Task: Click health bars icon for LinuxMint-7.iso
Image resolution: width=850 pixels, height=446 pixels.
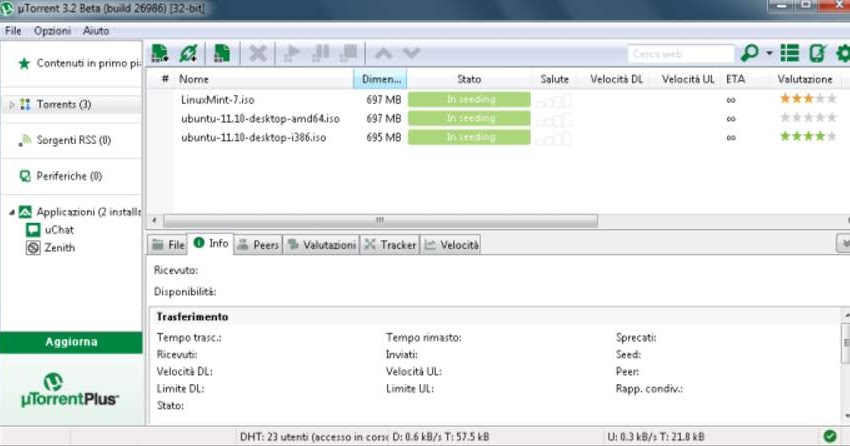Action: (x=553, y=100)
